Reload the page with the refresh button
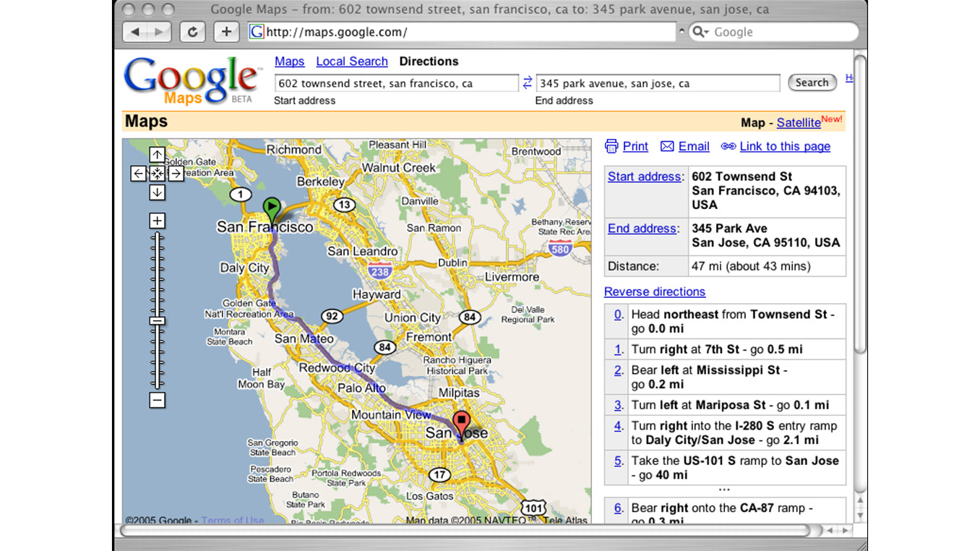980x551 pixels. [192, 32]
